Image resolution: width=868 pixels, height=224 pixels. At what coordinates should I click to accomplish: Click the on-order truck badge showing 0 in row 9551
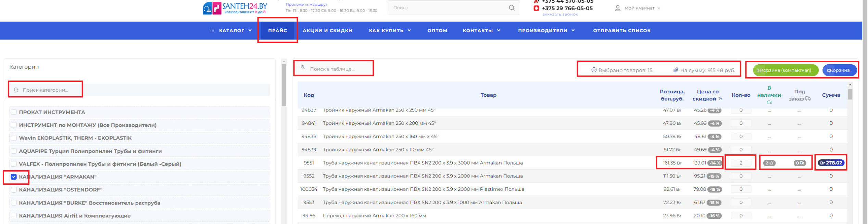pyautogui.click(x=800, y=163)
